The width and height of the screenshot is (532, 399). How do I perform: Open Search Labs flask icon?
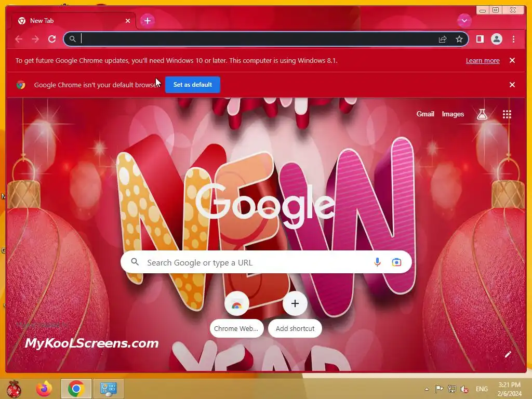(x=482, y=114)
